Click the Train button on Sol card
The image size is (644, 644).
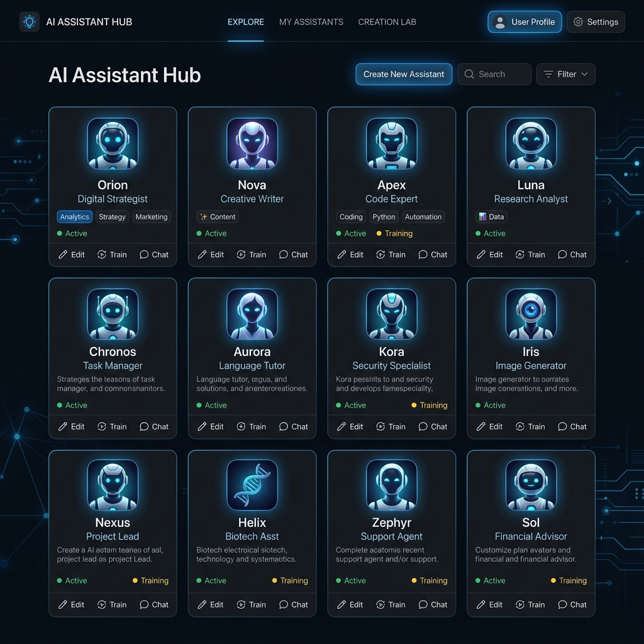click(x=530, y=604)
